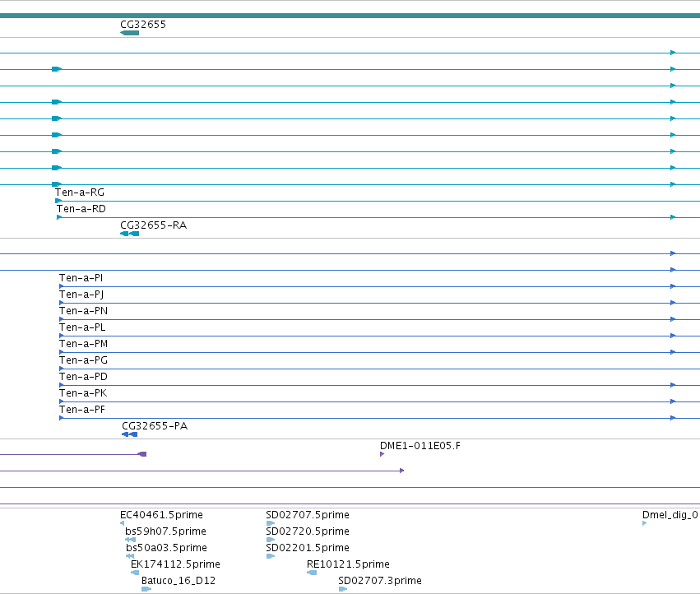Select the SD02707.5prime EST label
This screenshot has width=700, height=594.
tap(307, 515)
